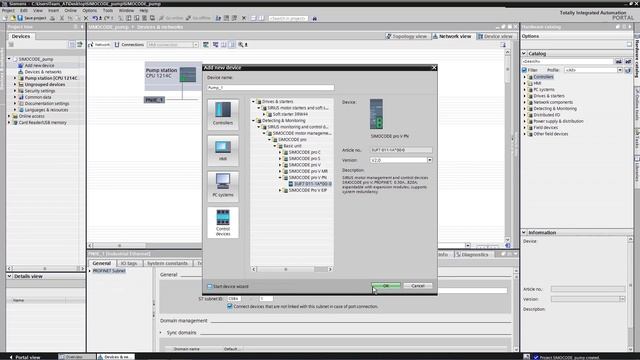Image resolution: width=640 pixels, height=360 pixels.
Task: Expand SIMOCODE pro C node in dialog tree
Action: (280, 152)
